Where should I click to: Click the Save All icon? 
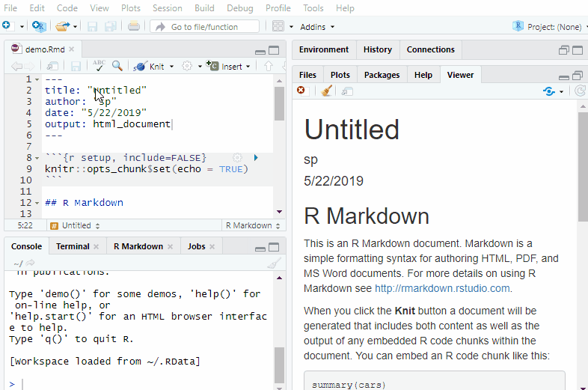pos(110,26)
